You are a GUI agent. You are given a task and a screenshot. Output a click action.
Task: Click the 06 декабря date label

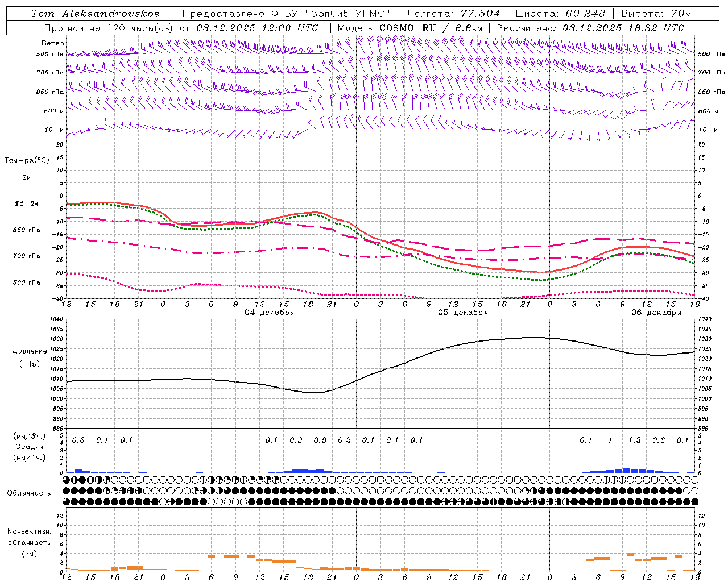coord(656,313)
